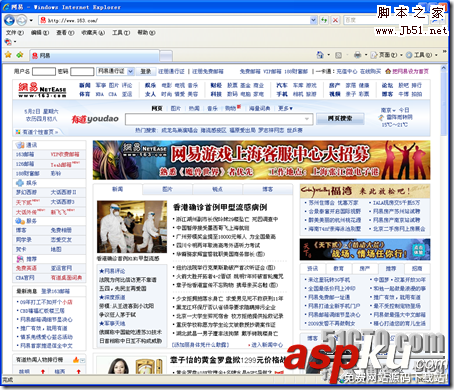
Task: Open the 页面 command bar dropdown
Action: coord(386,55)
